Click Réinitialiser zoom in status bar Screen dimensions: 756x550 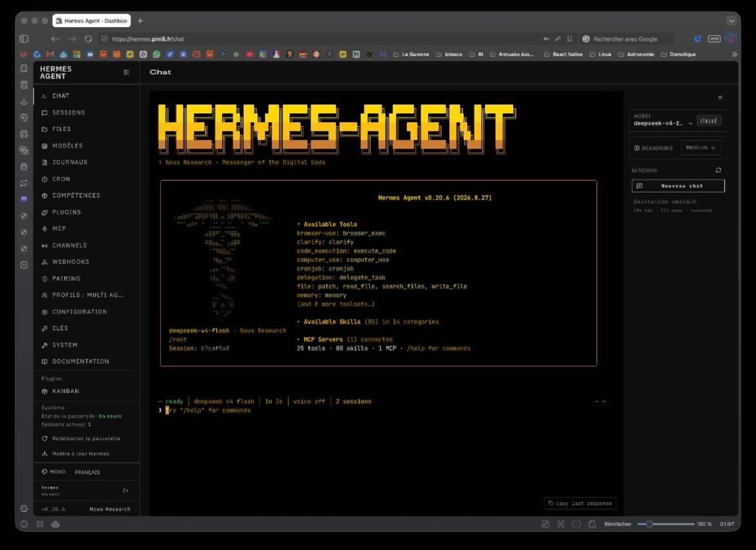tap(617, 524)
